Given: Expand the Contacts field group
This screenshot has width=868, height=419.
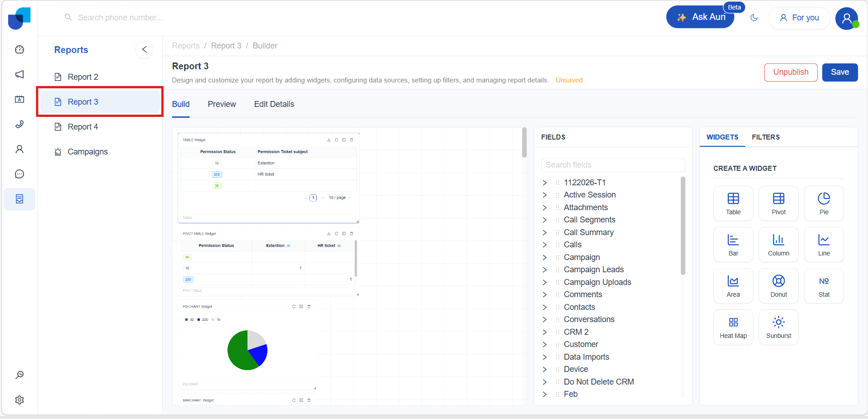Looking at the screenshot, I should (x=545, y=307).
